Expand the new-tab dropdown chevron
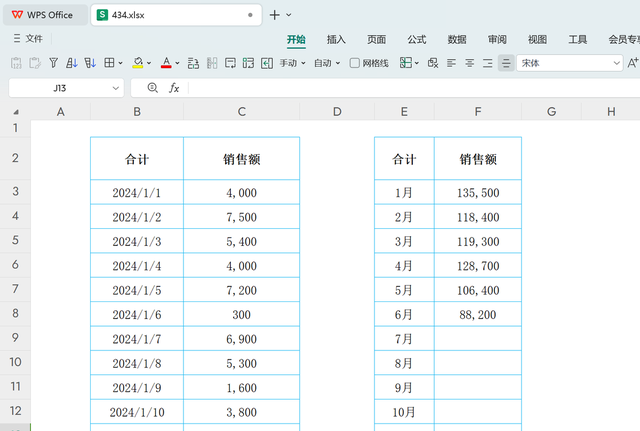The height and width of the screenshot is (431, 640). [289, 15]
